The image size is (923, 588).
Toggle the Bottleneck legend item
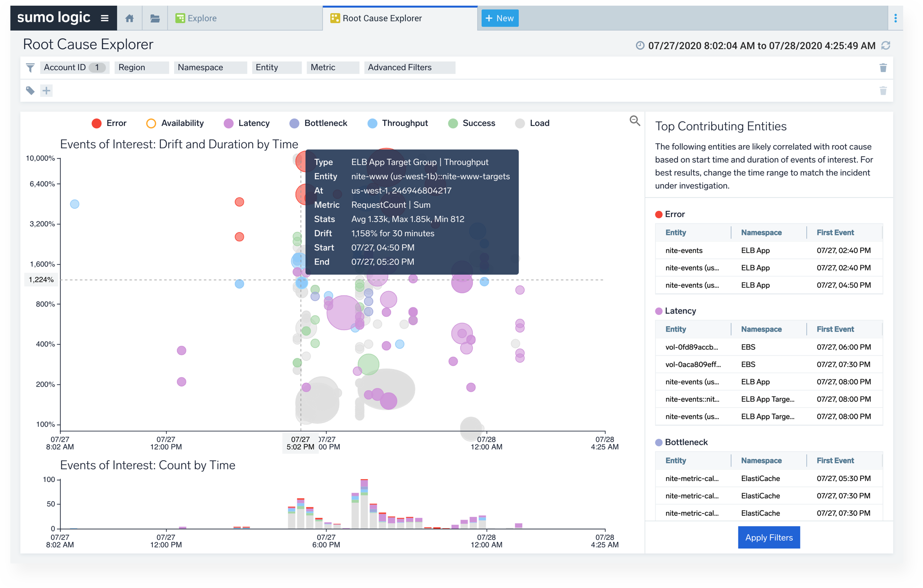point(319,124)
